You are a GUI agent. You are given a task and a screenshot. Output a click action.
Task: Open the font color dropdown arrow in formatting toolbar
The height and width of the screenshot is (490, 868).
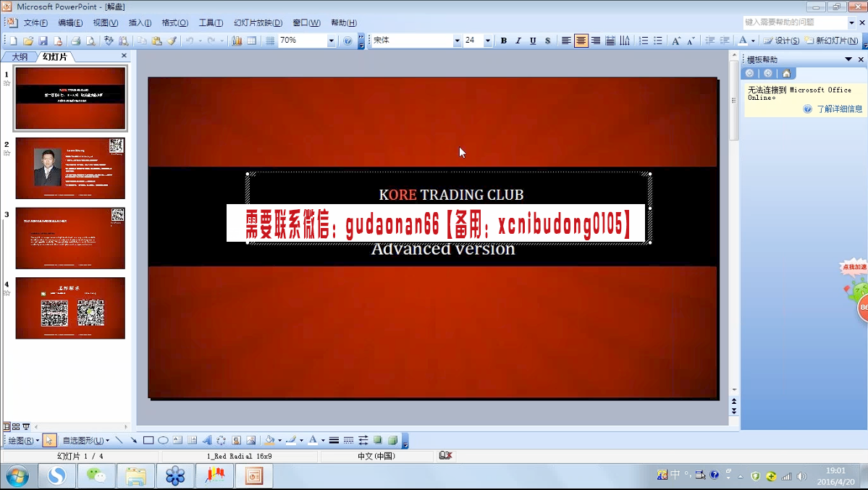[x=753, y=41]
